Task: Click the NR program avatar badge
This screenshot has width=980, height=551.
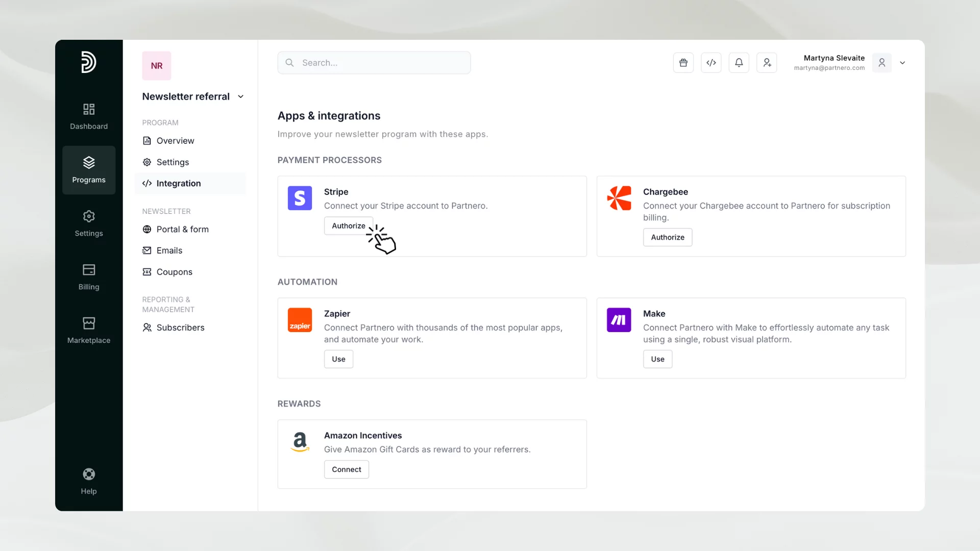Action: (x=156, y=65)
